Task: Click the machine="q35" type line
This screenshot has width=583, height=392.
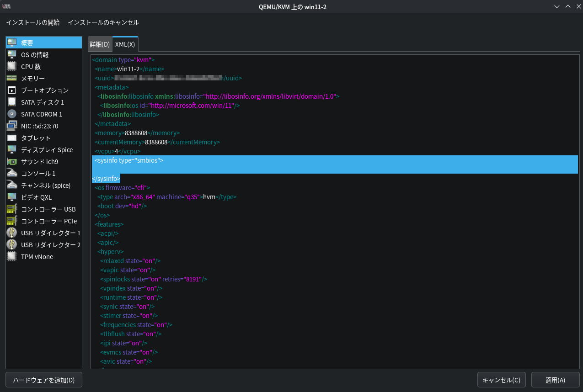Action: 167,197
